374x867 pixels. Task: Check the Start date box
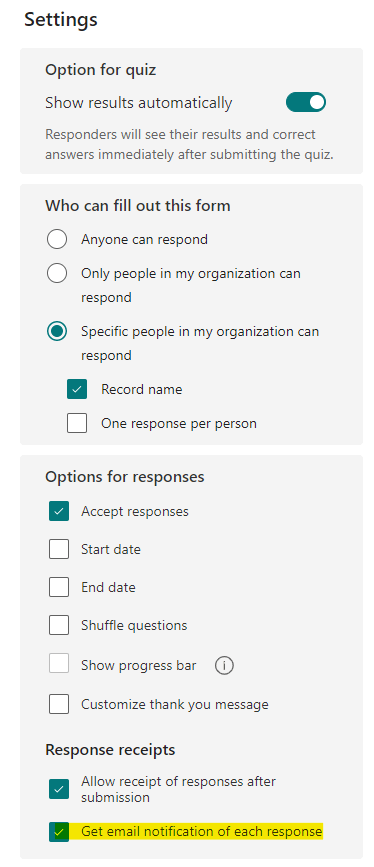[x=59, y=549]
